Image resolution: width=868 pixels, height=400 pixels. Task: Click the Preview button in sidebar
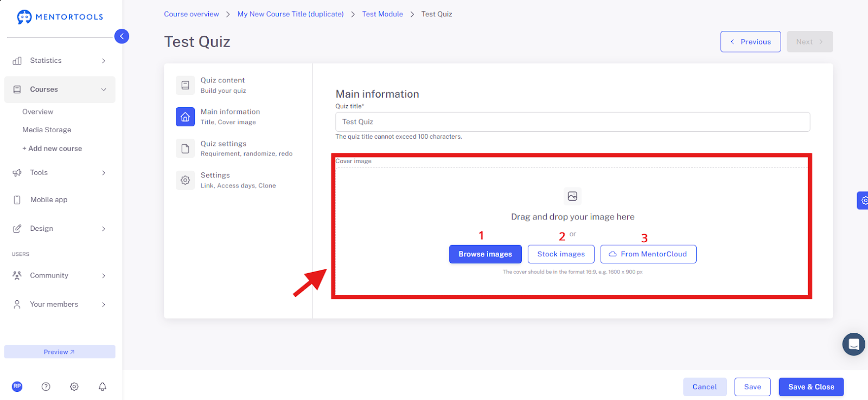[x=60, y=352]
